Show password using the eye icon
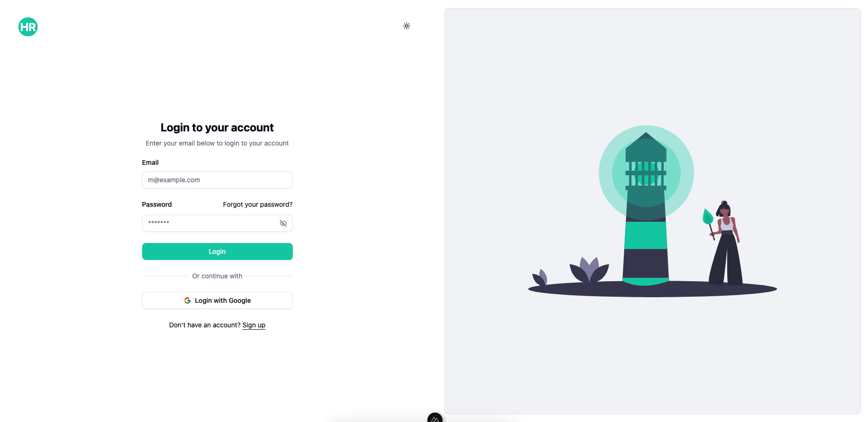The height and width of the screenshot is (422, 868). [x=283, y=223]
